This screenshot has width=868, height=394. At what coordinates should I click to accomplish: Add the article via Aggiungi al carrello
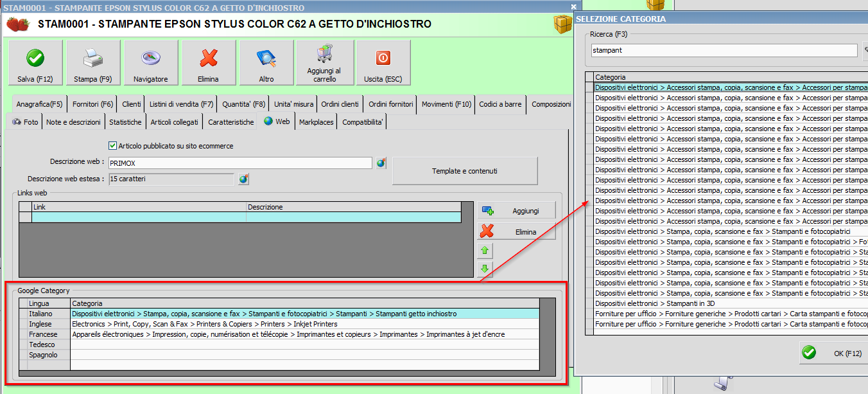click(324, 62)
